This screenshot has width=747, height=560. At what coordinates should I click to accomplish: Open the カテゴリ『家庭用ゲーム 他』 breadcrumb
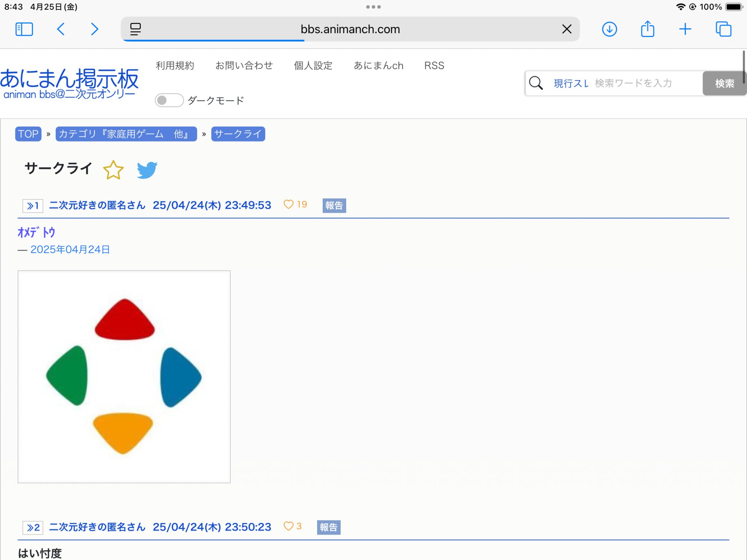126,134
